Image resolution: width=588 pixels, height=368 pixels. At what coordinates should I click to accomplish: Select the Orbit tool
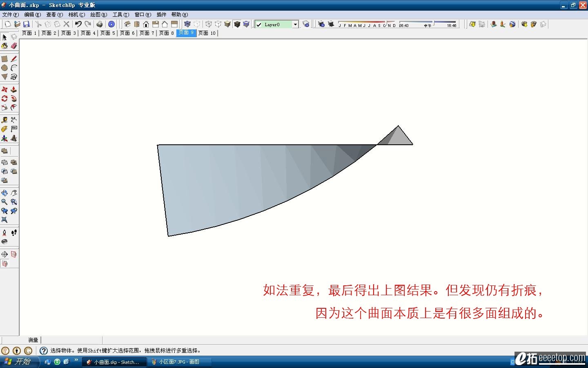pyautogui.click(x=4, y=193)
